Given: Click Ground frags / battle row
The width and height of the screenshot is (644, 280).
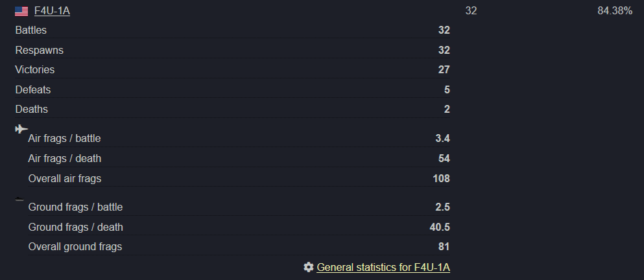Looking at the screenshot, I should [239, 207].
